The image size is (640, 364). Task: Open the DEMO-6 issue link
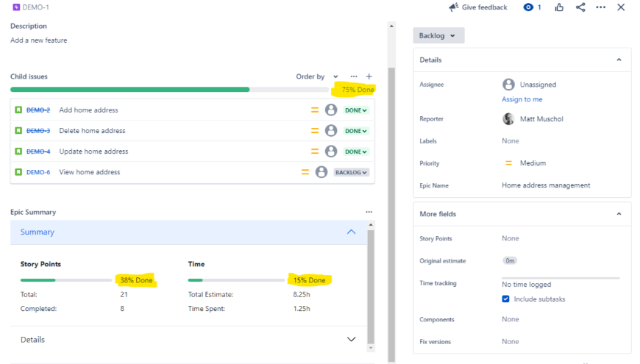click(38, 172)
